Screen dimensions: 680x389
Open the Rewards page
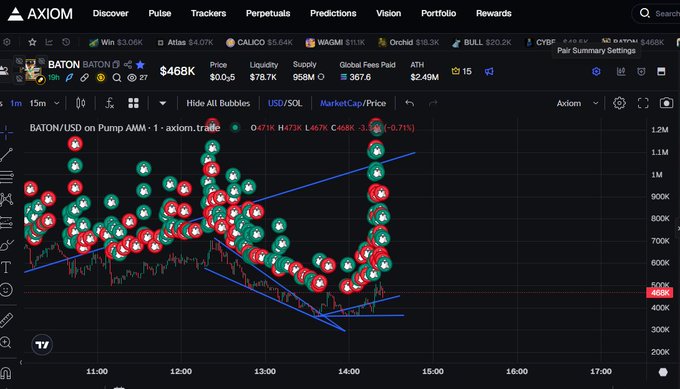pos(494,13)
